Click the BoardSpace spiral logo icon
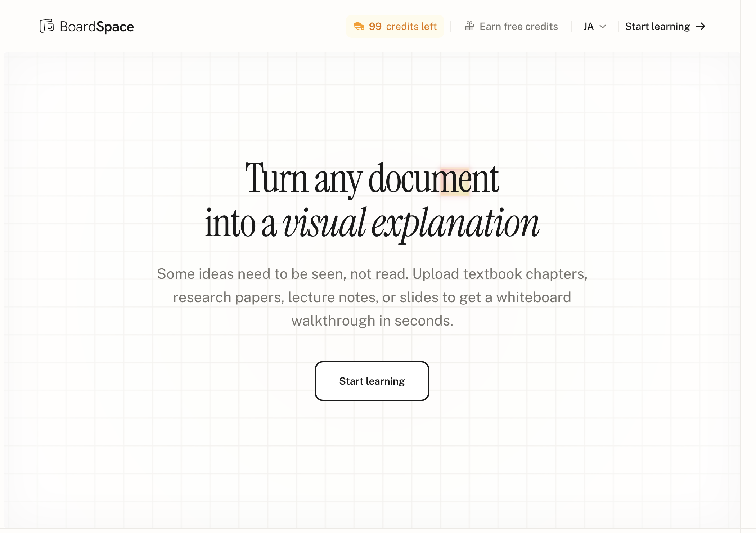The width and height of the screenshot is (756, 533). pos(46,26)
